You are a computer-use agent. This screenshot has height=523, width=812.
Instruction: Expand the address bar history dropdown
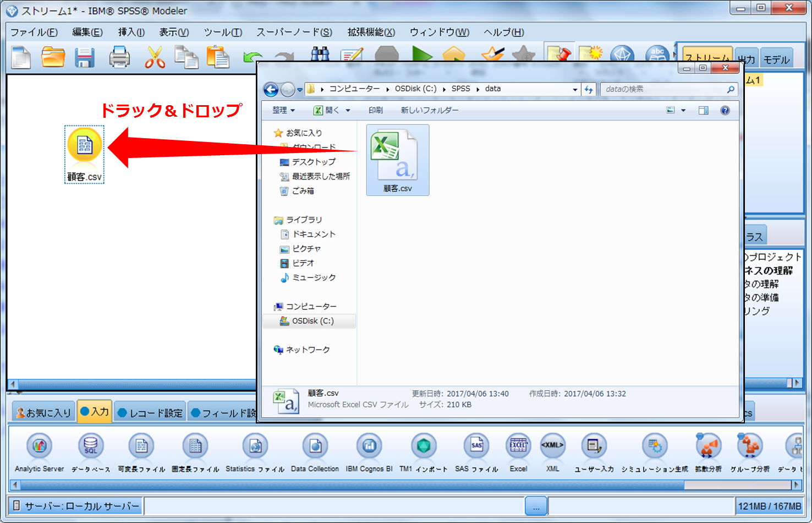[x=575, y=89]
